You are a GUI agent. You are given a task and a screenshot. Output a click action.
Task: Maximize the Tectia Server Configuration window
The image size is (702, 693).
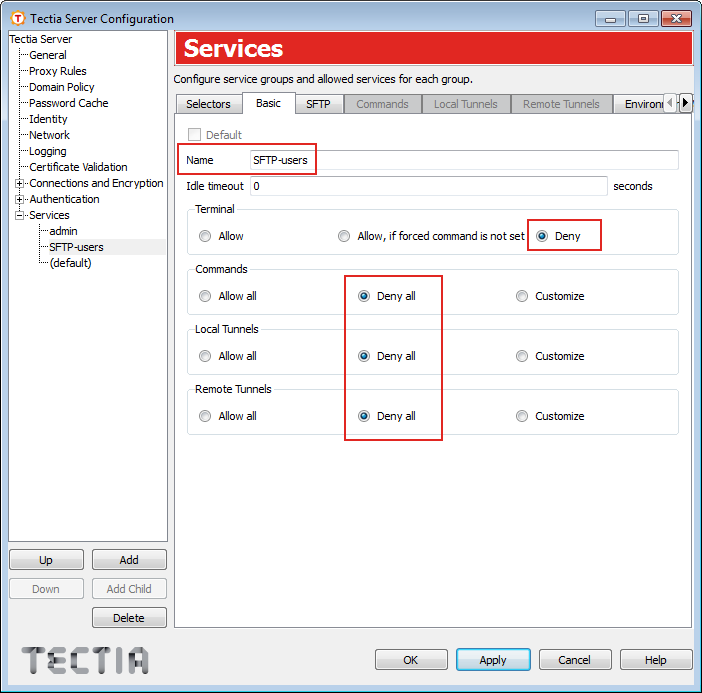(643, 19)
